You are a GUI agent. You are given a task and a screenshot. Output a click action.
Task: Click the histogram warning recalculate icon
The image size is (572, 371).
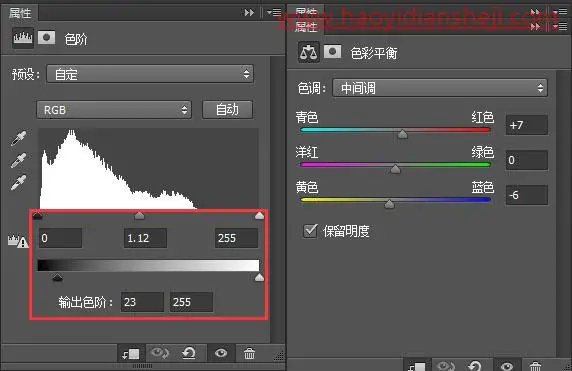point(18,241)
